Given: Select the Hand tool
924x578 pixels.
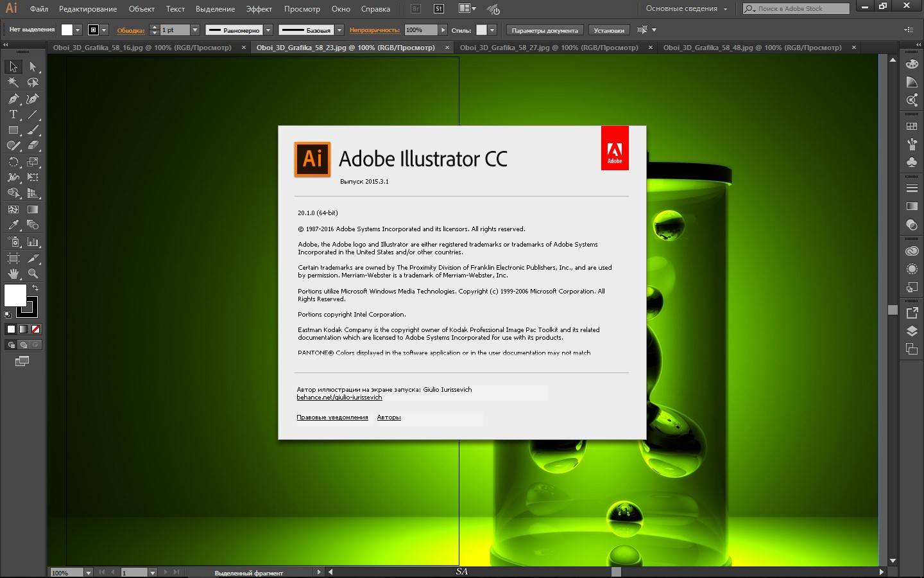Looking at the screenshot, I should point(13,274).
